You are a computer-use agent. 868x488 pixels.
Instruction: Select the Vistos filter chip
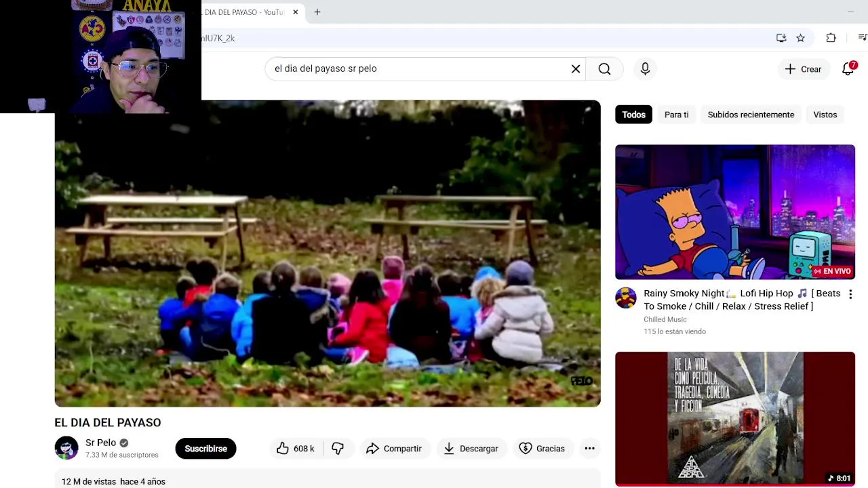[x=825, y=115]
